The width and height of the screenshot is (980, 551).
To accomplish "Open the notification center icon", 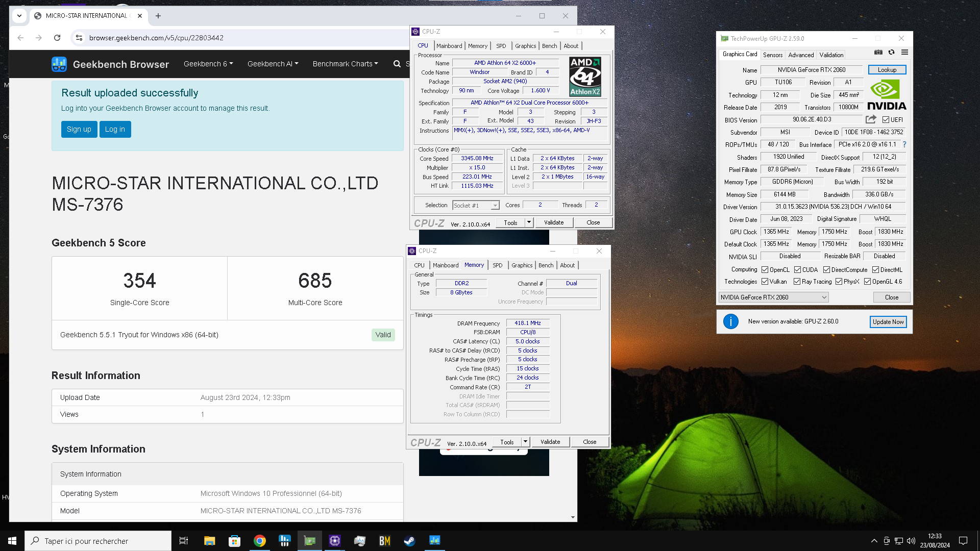I will 963,541.
